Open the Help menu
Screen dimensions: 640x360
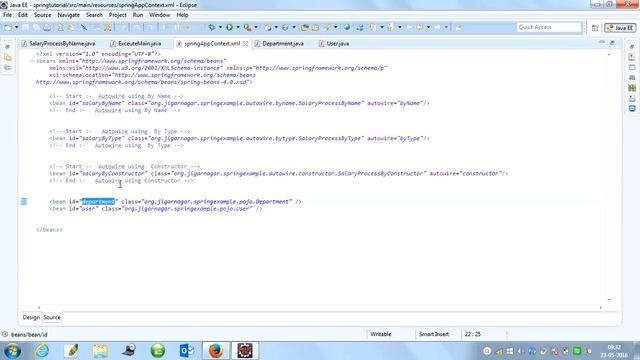tap(182, 15)
